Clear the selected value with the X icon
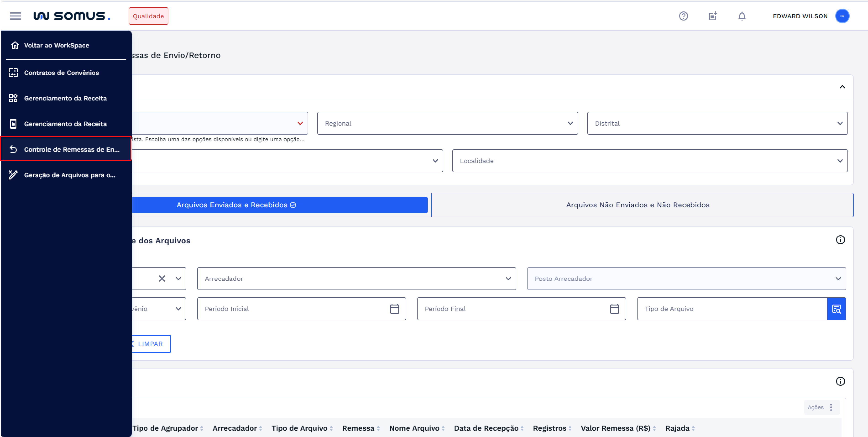This screenshot has width=868, height=437. [x=162, y=279]
